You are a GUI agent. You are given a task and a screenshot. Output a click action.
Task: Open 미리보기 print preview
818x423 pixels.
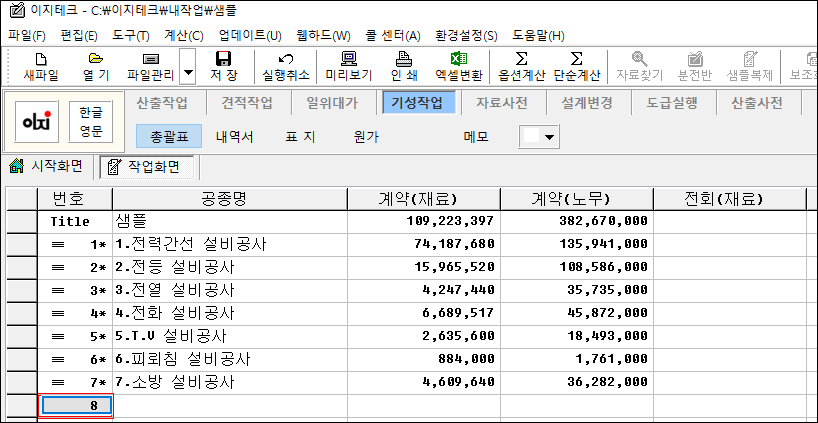click(x=349, y=66)
